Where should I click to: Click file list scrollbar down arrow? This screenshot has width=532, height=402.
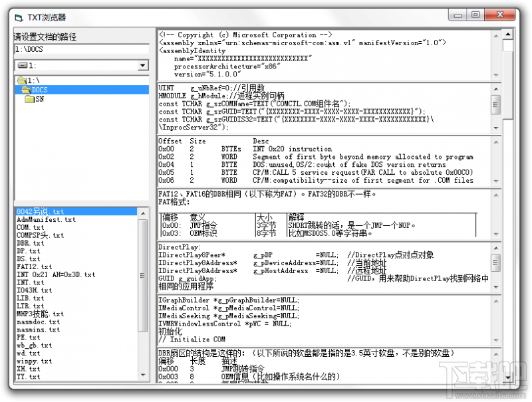point(143,375)
